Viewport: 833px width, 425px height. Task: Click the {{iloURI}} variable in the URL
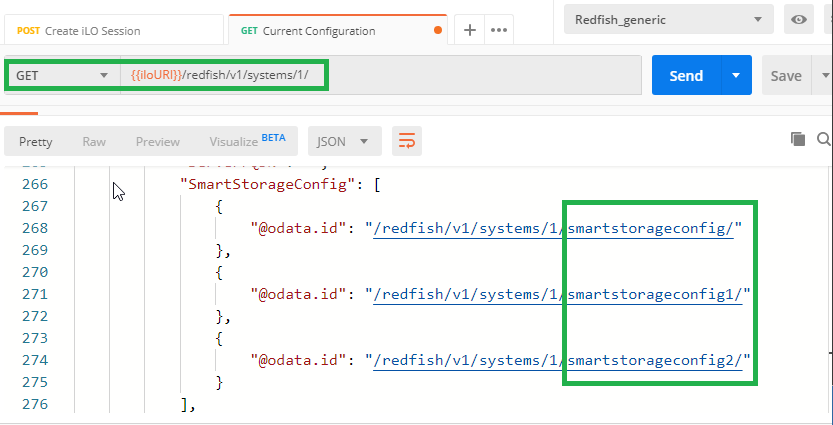coord(156,75)
